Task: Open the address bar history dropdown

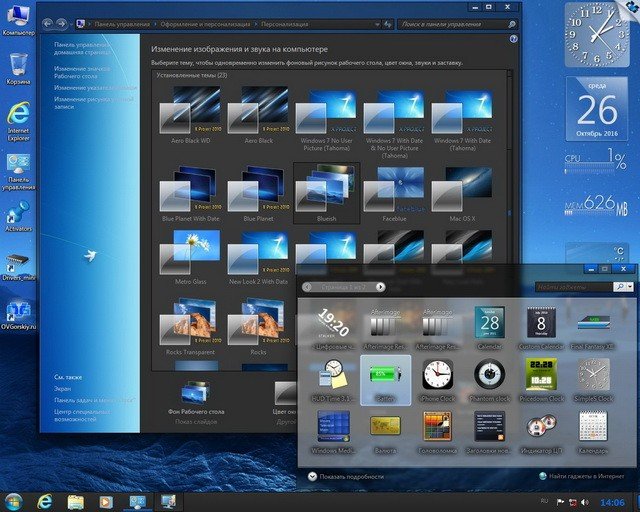Action: pos(377,24)
